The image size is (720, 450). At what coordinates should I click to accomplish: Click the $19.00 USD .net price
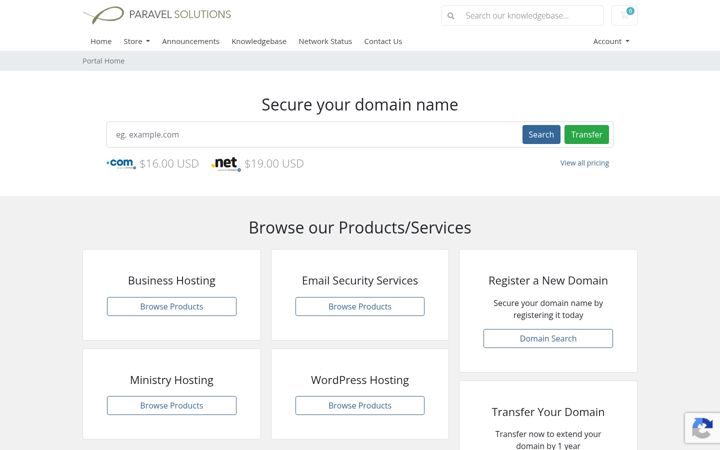(274, 163)
